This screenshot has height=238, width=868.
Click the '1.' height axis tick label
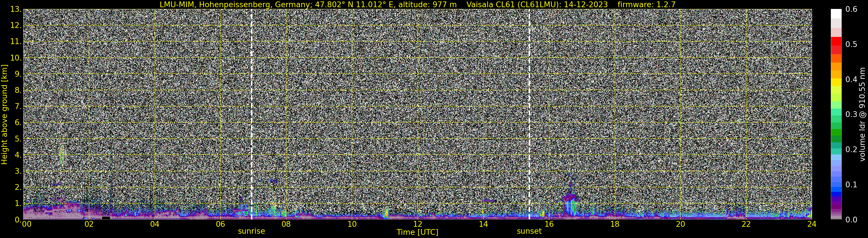point(18,203)
